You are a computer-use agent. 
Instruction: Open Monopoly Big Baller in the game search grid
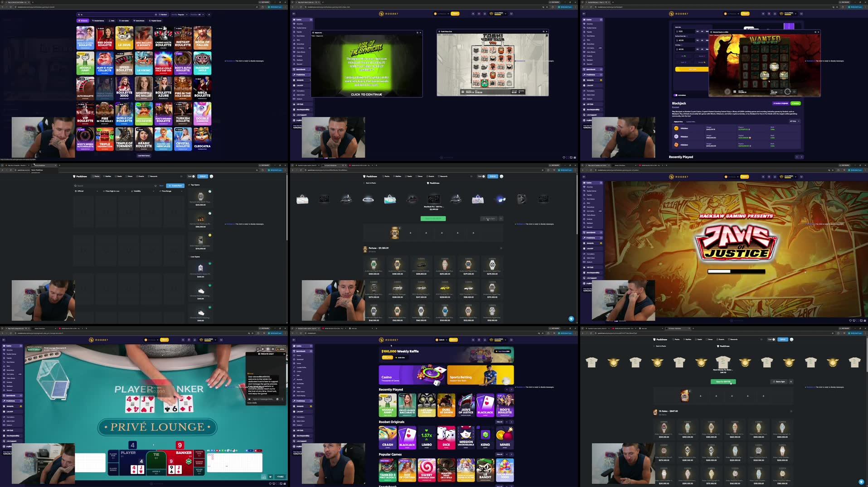click(144, 88)
